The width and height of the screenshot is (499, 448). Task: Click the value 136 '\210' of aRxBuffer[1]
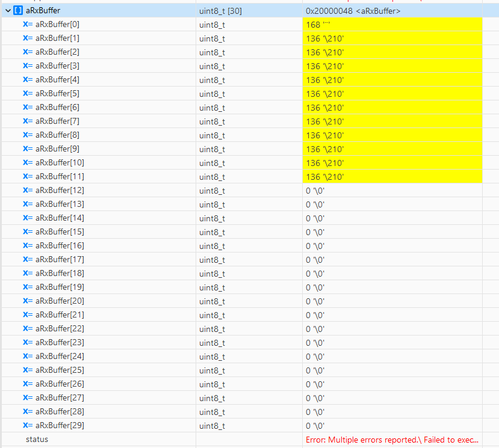pyautogui.click(x=325, y=38)
